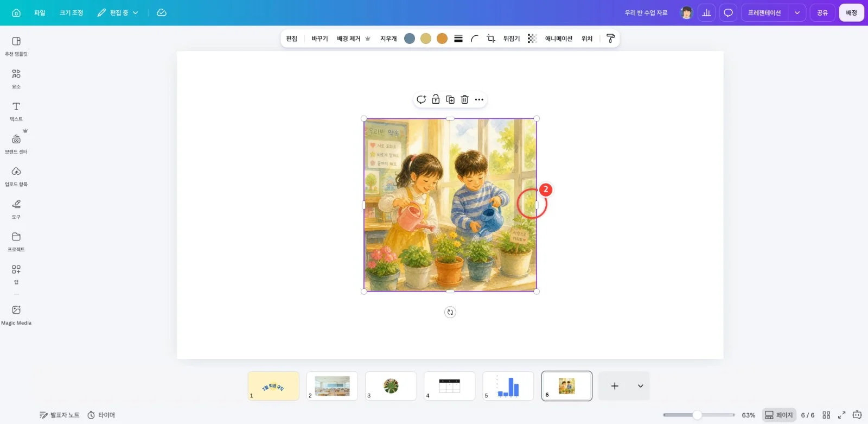The image size is (868, 424).
Task: Delete the selected image with trash icon
Action: (x=465, y=99)
